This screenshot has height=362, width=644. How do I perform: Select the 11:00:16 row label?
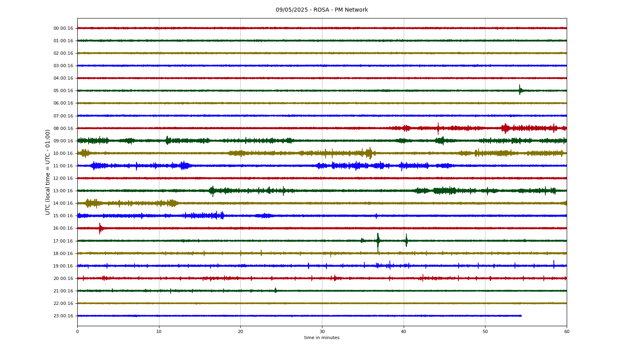pos(63,166)
